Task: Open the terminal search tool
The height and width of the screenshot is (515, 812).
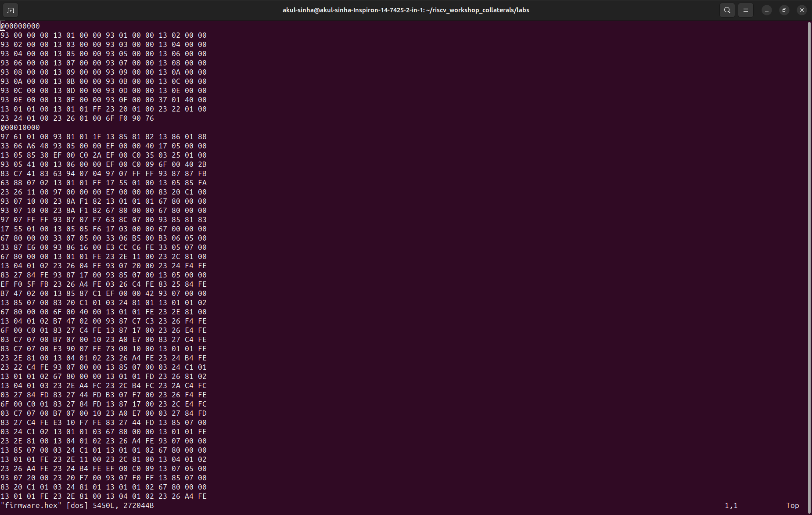Action: click(726, 10)
